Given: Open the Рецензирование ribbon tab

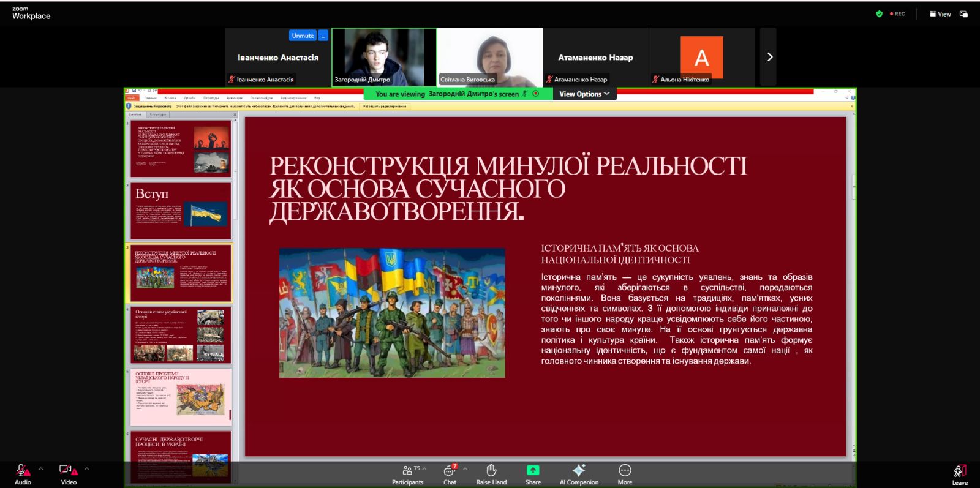Looking at the screenshot, I should tap(293, 97).
